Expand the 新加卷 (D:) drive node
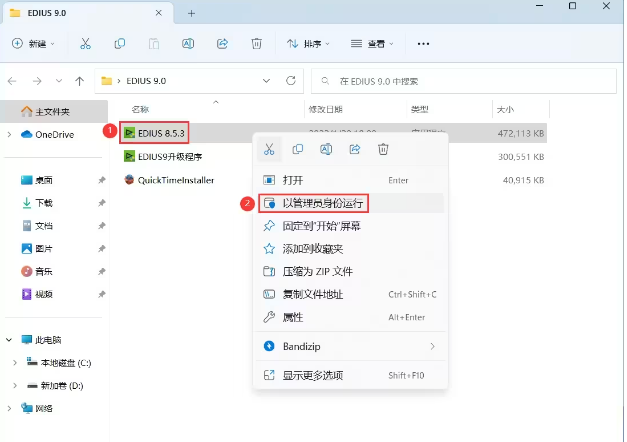627x442 pixels. 15,386
